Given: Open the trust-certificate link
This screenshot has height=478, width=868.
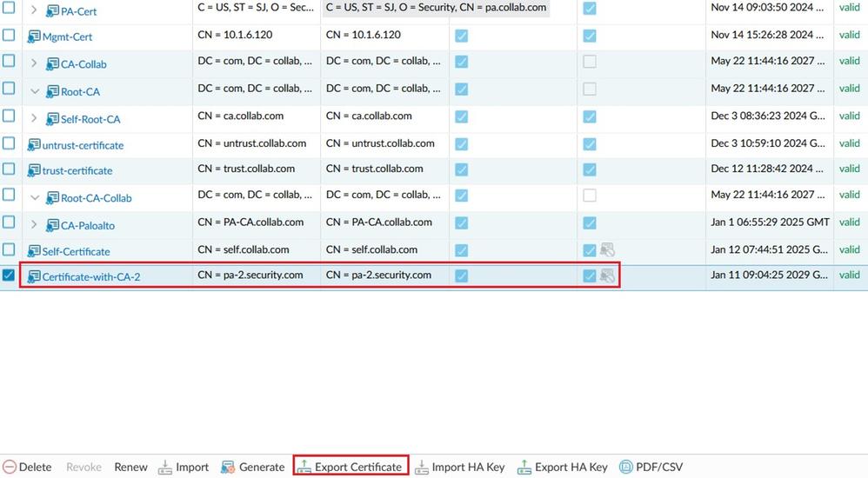Looking at the screenshot, I should [77, 170].
